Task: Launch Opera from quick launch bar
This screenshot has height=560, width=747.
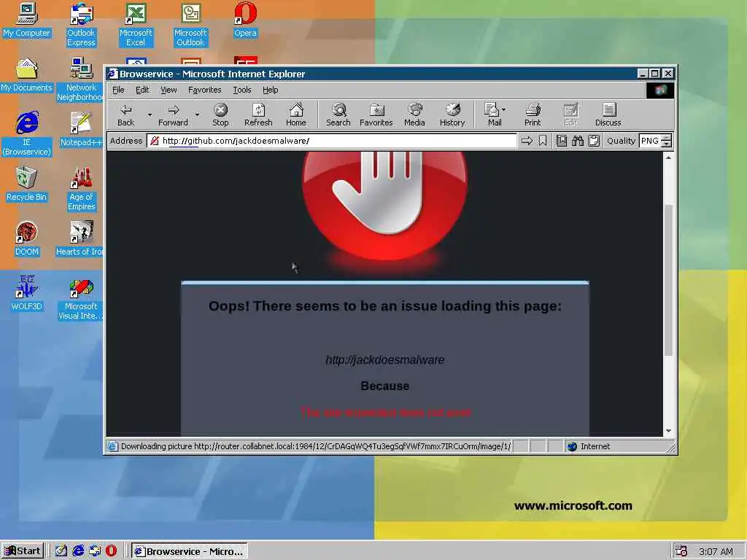Action: tap(111, 551)
